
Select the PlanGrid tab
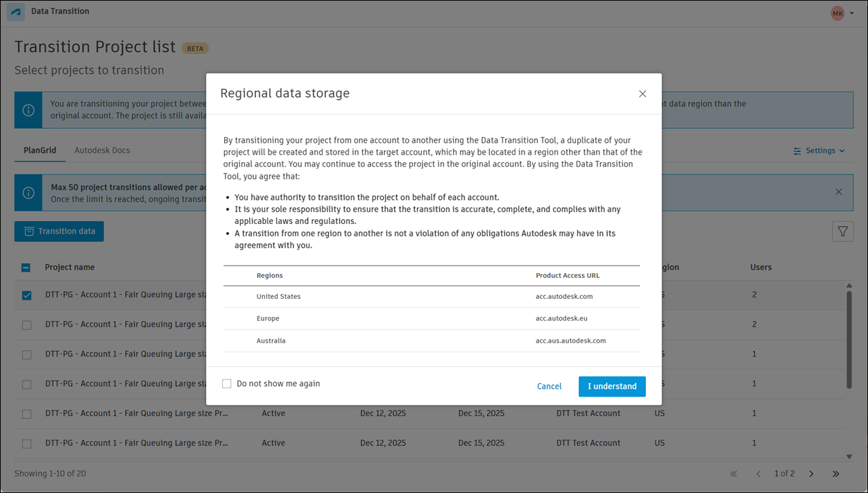(x=40, y=150)
